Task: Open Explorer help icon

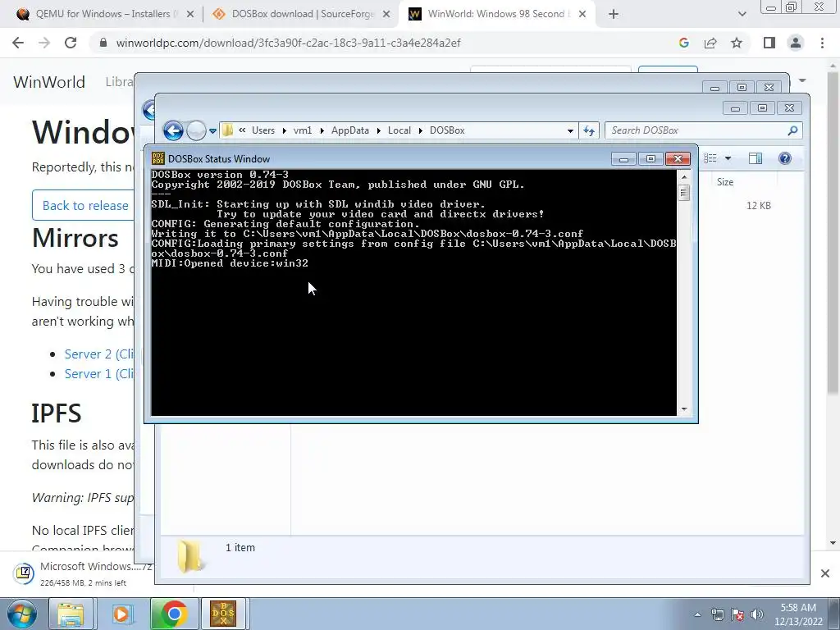Action: tap(785, 158)
